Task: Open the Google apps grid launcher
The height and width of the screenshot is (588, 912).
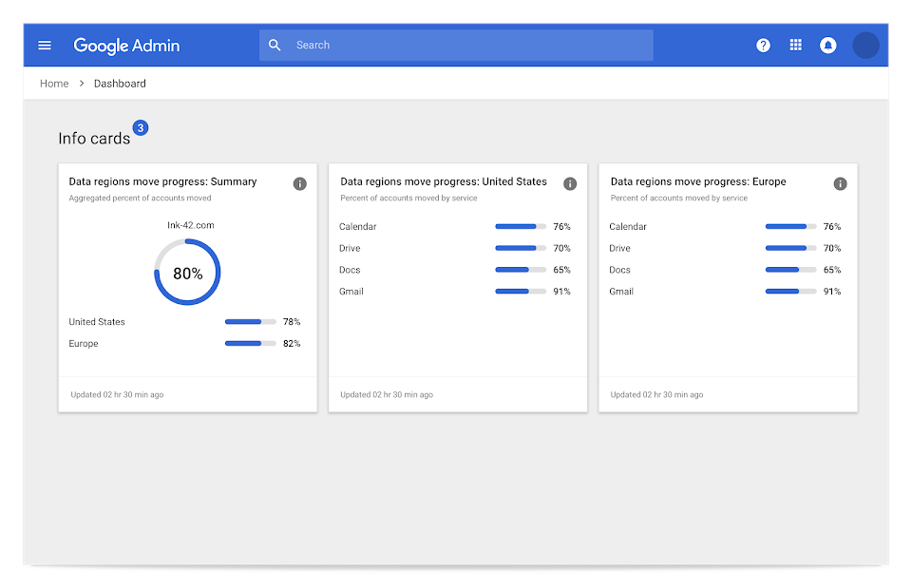Action: point(796,46)
